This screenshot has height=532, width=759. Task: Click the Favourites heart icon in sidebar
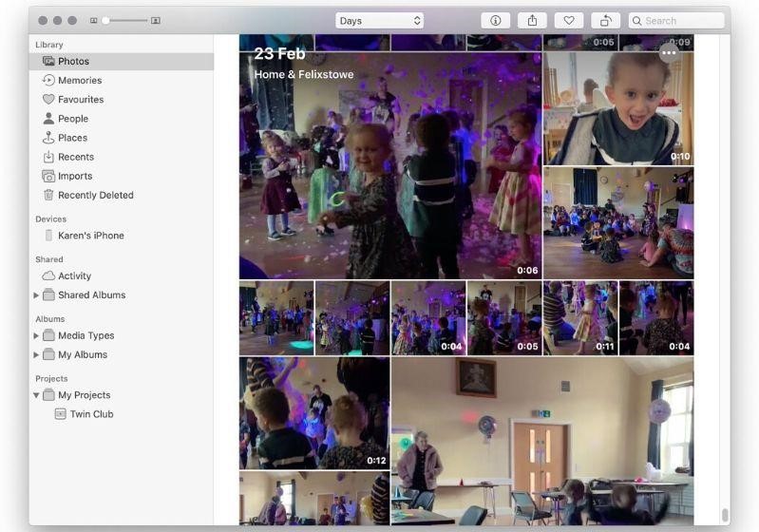tap(48, 99)
